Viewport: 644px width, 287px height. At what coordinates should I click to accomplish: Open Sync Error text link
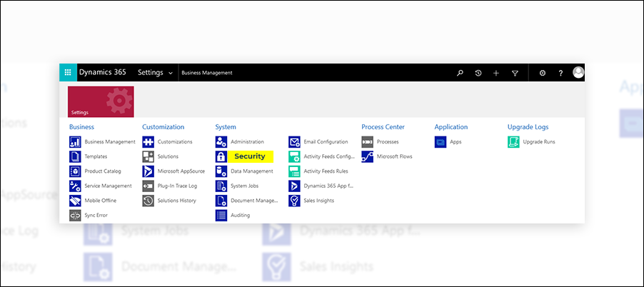point(96,215)
